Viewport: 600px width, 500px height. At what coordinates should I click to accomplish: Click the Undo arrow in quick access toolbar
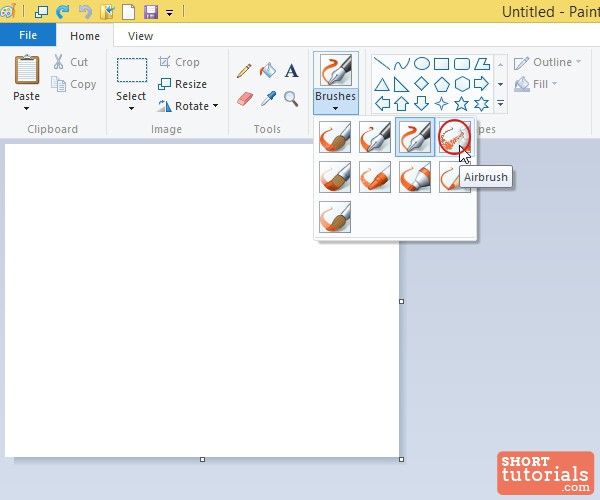[85, 12]
